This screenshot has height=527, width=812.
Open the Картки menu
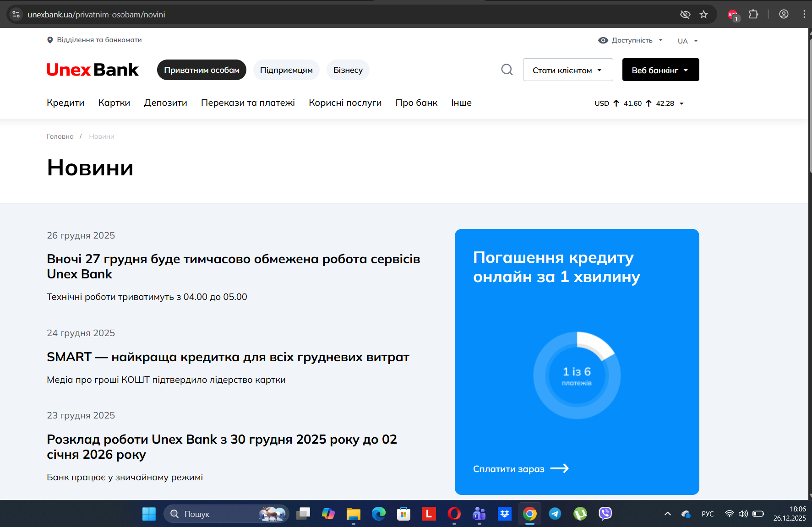pyautogui.click(x=114, y=103)
